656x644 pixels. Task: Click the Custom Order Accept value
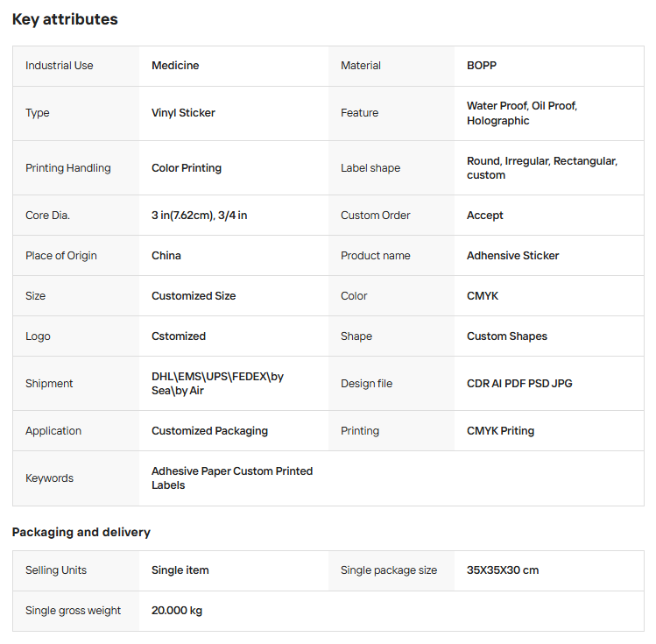pos(485,216)
